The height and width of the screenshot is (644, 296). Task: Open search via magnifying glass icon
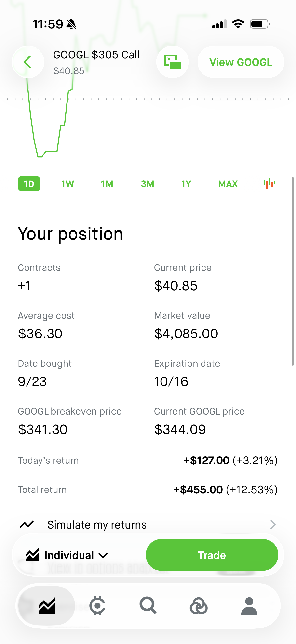tap(148, 605)
